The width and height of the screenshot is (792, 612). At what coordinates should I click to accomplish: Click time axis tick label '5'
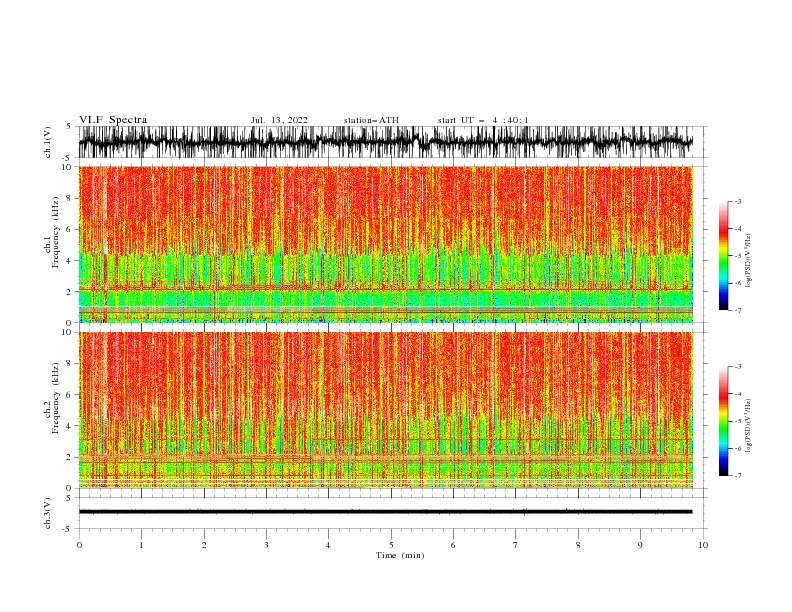point(391,545)
